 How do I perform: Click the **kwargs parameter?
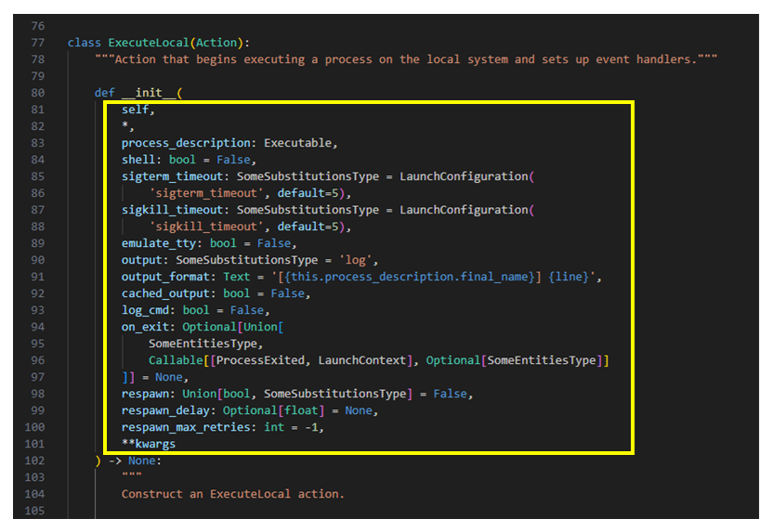point(149,445)
